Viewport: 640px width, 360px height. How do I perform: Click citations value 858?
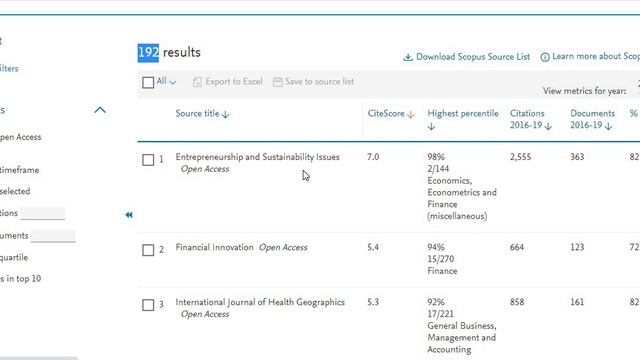517,302
